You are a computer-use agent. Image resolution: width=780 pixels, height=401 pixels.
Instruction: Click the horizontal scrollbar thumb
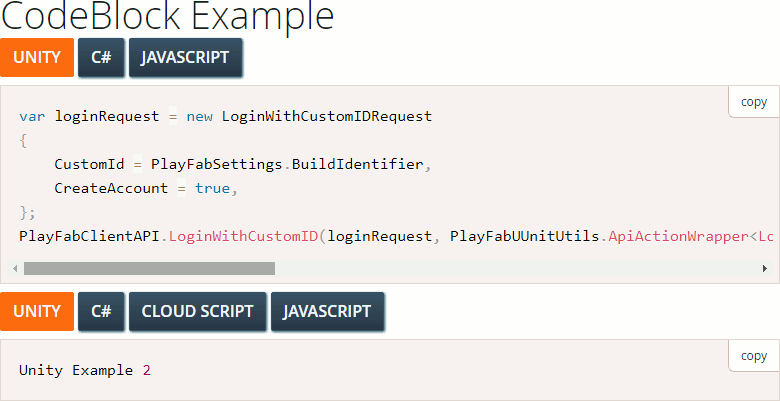149,269
